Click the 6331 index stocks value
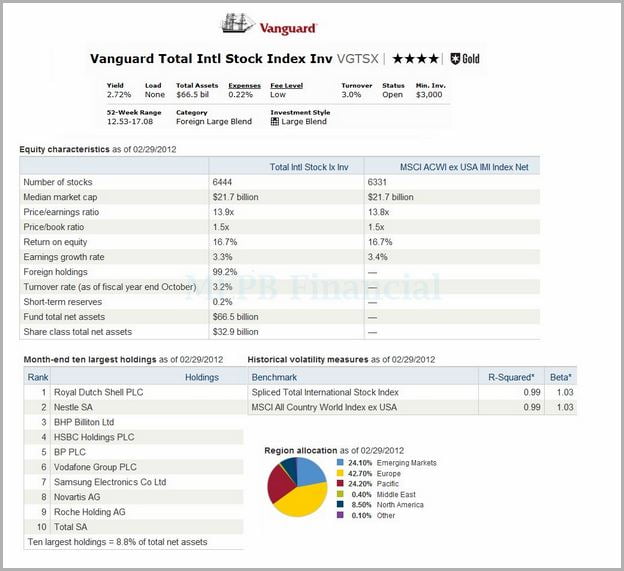Screen dimensions: 624x571 tap(377, 182)
